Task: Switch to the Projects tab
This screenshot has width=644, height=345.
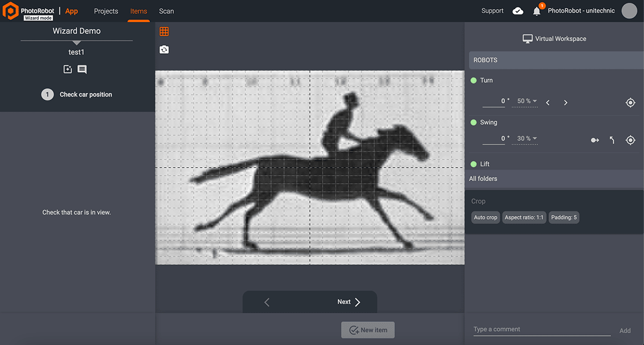Action: [x=106, y=11]
